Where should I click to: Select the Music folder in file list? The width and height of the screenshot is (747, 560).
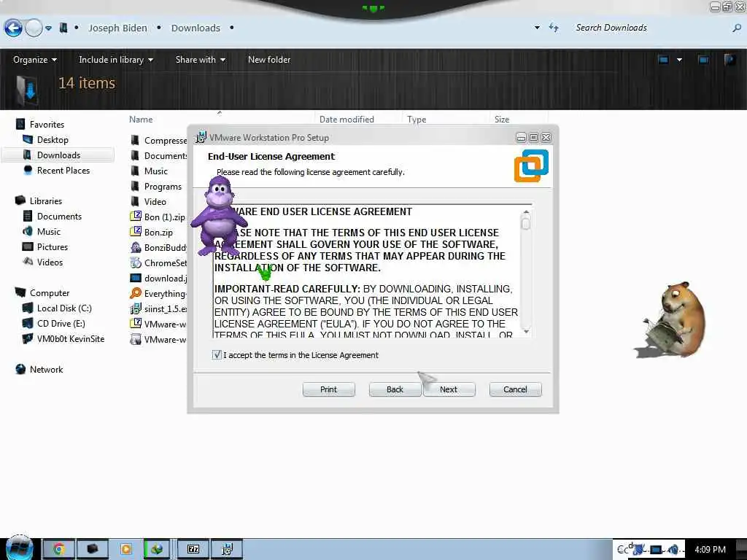pyautogui.click(x=156, y=171)
